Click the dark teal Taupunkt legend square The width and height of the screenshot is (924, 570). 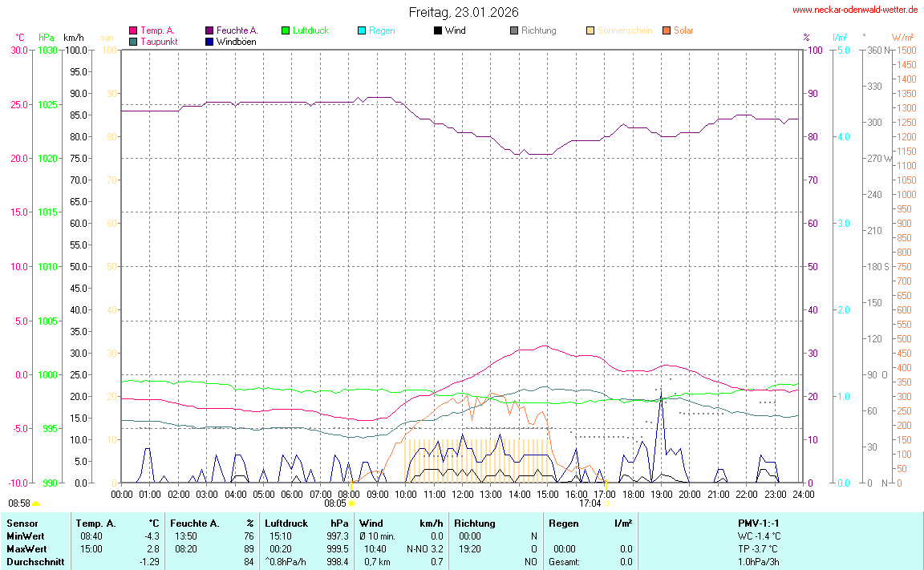click(133, 42)
